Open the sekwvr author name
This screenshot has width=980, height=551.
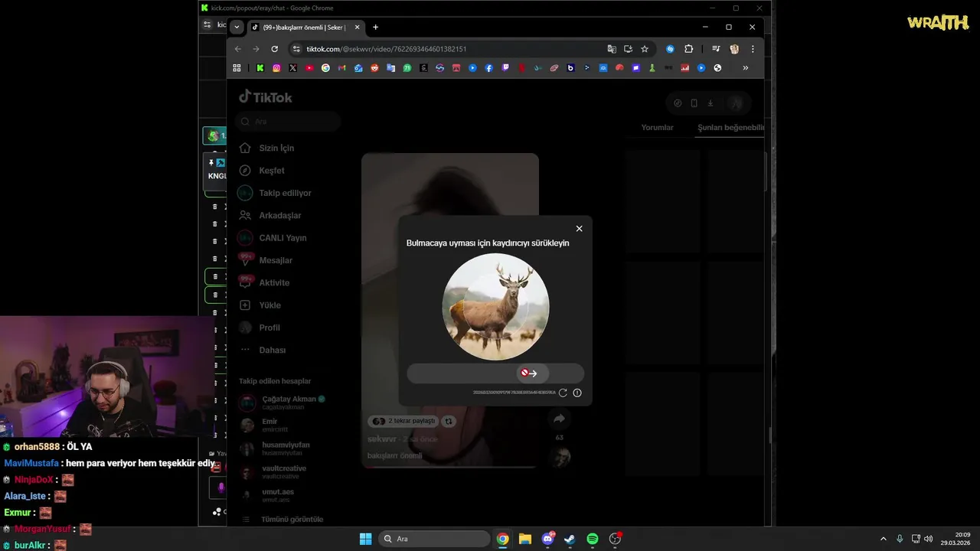381,439
